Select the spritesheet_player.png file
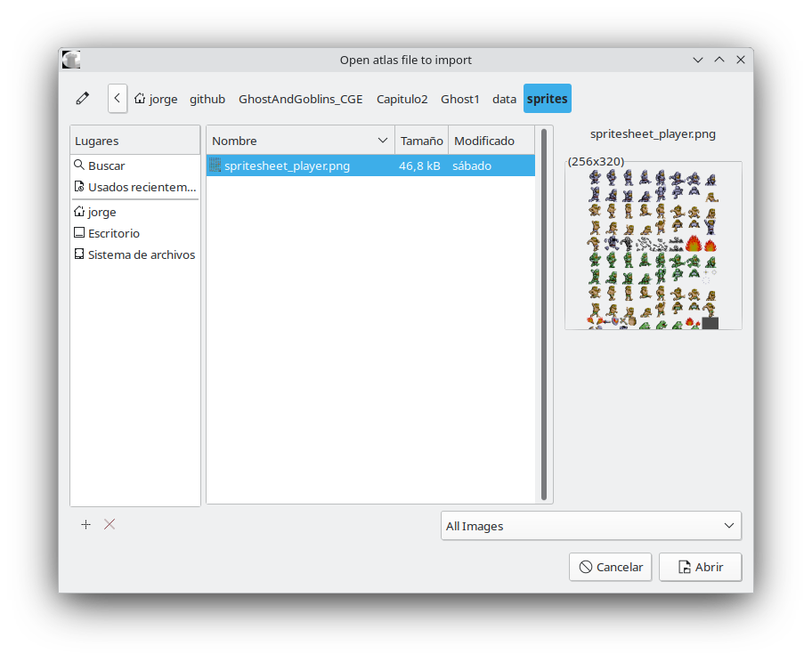The width and height of the screenshot is (812, 662). pyautogui.click(x=287, y=165)
